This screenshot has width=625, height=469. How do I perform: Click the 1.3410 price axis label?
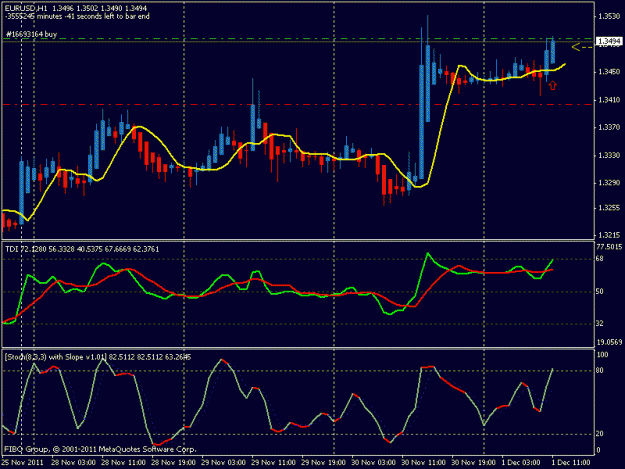click(x=609, y=100)
